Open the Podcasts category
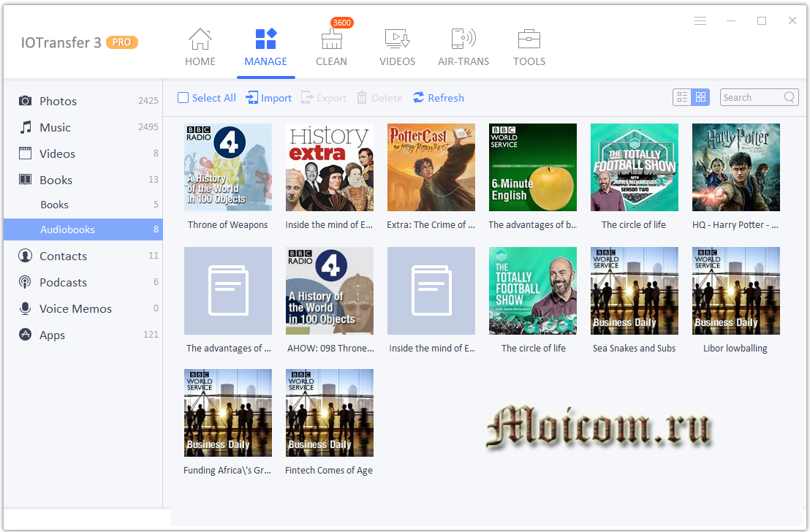The width and height of the screenshot is (810, 532). pos(63,282)
